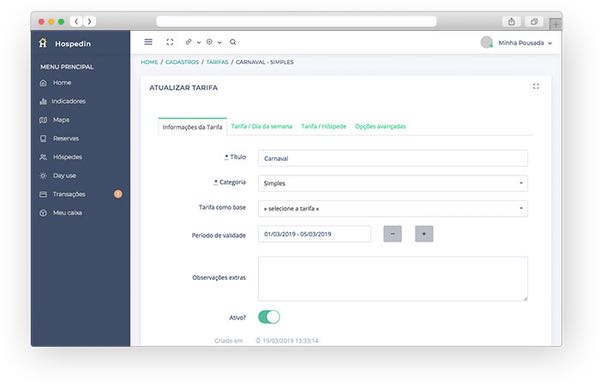600x387 pixels.
Task: Switch to Tarifa / Dia da semana tab
Action: [262, 126]
